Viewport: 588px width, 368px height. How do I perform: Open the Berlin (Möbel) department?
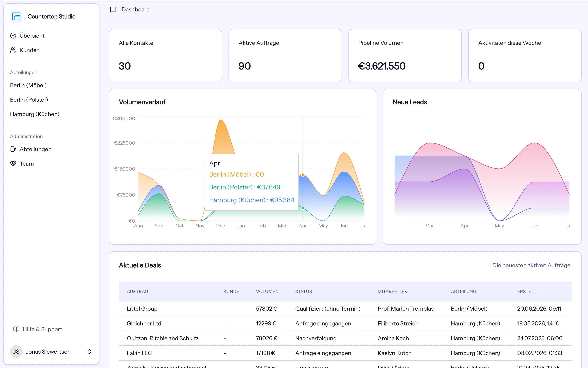28,85
